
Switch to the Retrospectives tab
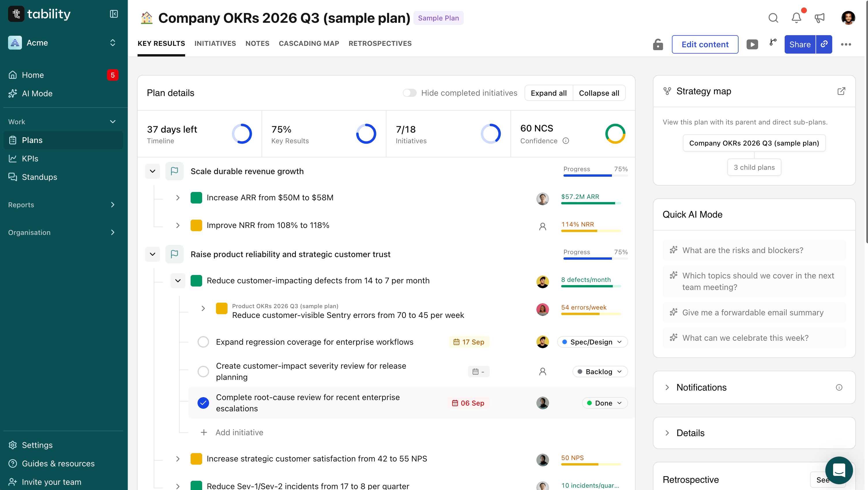[380, 44]
